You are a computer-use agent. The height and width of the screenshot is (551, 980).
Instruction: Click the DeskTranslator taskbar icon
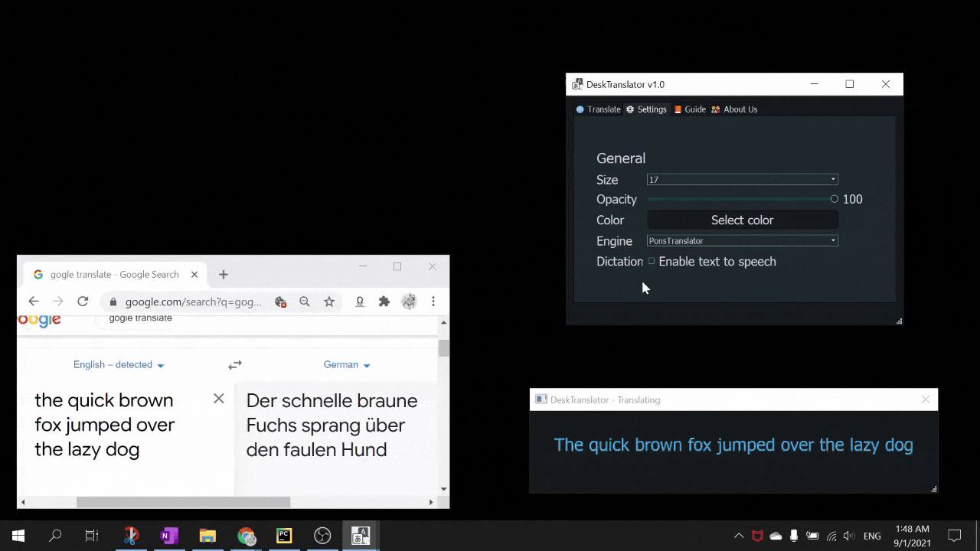tap(361, 536)
